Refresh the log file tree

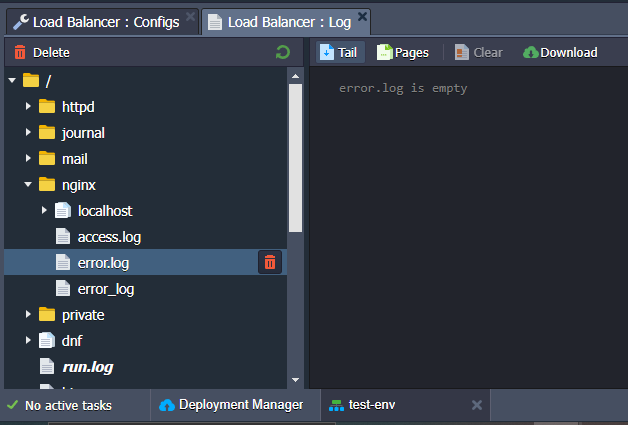283,52
